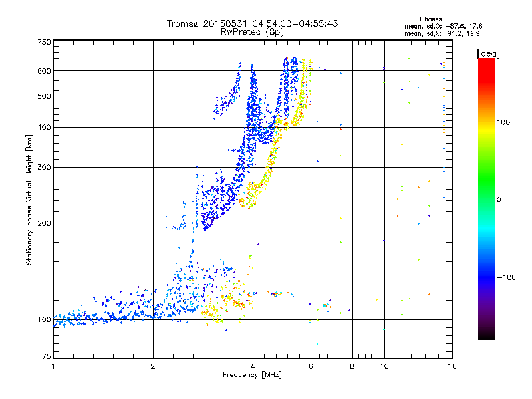
Task: Click the colorbar label '0'
Action: coord(499,199)
